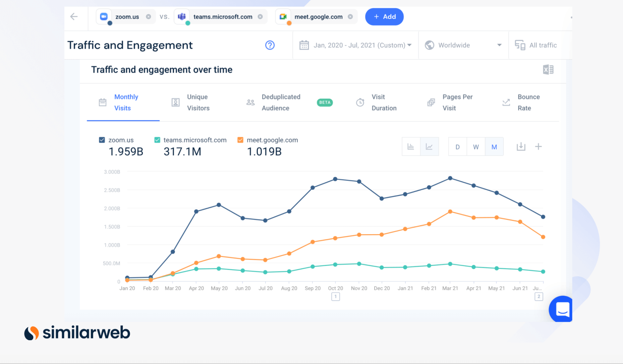Click the Bounce Rate arrow icon
623x364 pixels.
click(x=506, y=102)
